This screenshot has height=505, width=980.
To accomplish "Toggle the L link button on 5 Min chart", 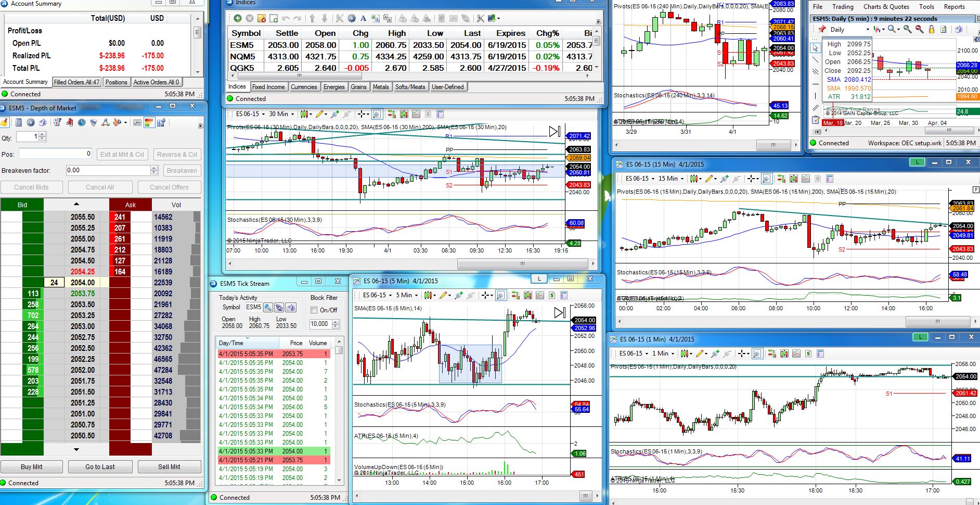I will point(539,279).
